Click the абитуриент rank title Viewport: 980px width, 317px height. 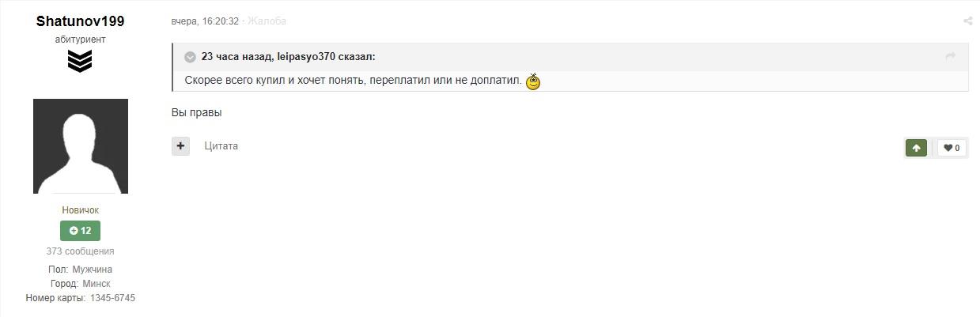click(x=80, y=40)
